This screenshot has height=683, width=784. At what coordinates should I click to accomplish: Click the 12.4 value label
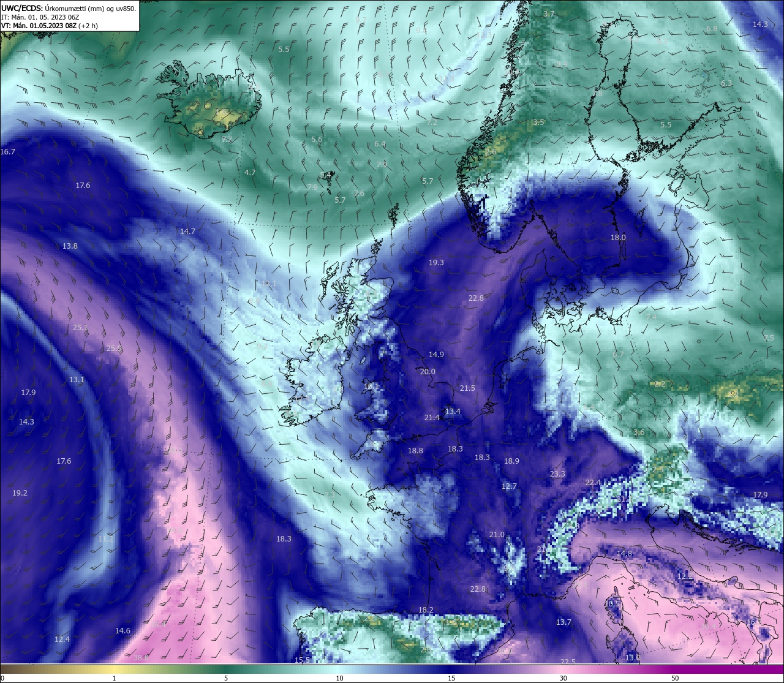pyautogui.click(x=62, y=639)
